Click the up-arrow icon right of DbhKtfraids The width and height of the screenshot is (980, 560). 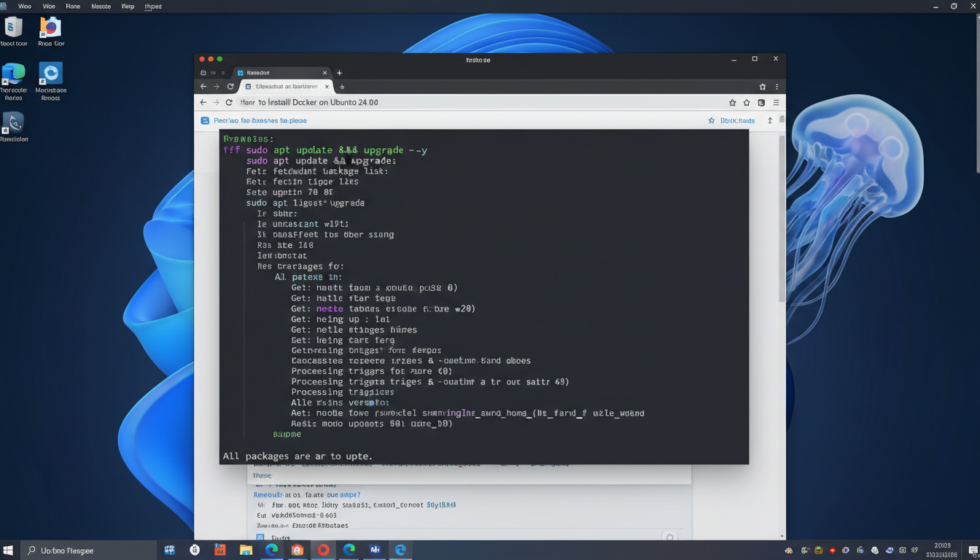point(770,121)
